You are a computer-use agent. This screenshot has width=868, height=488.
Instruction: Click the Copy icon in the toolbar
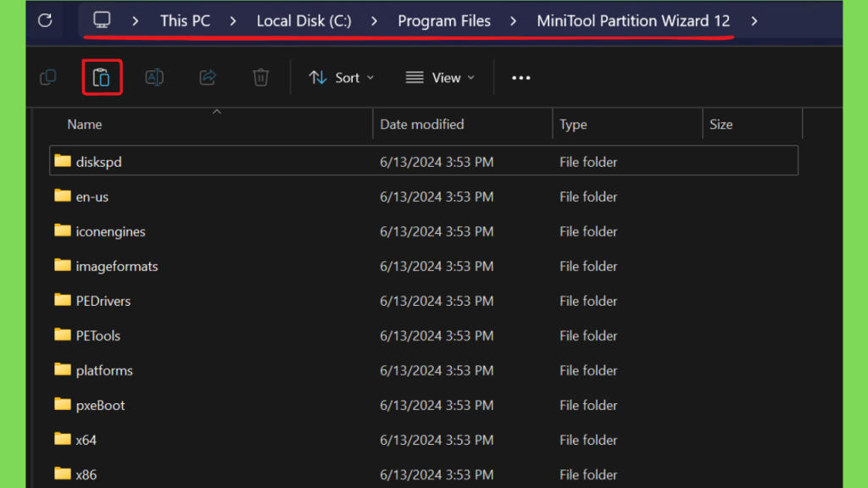(48, 77)
